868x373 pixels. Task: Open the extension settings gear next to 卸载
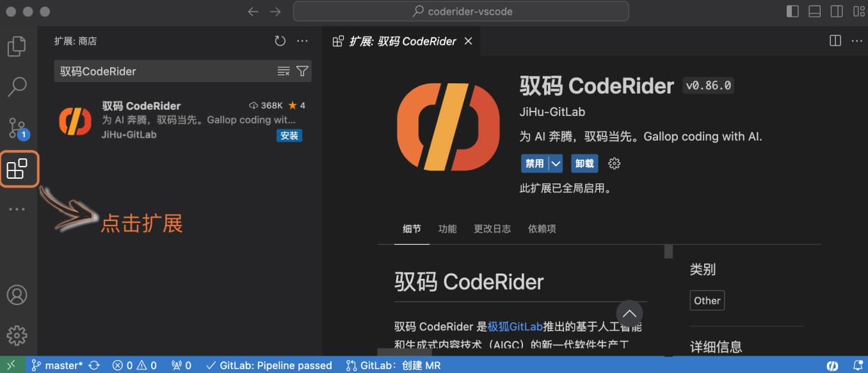(x=614, y=163)
